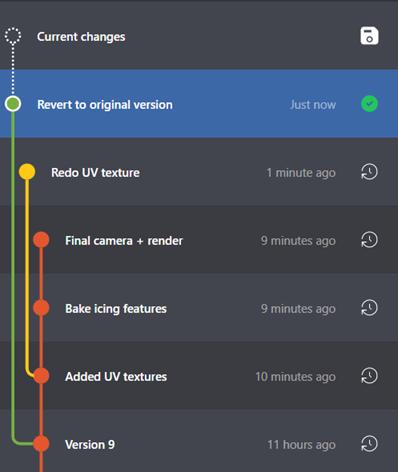Choose the Bake icing features commit

(199, 308)
